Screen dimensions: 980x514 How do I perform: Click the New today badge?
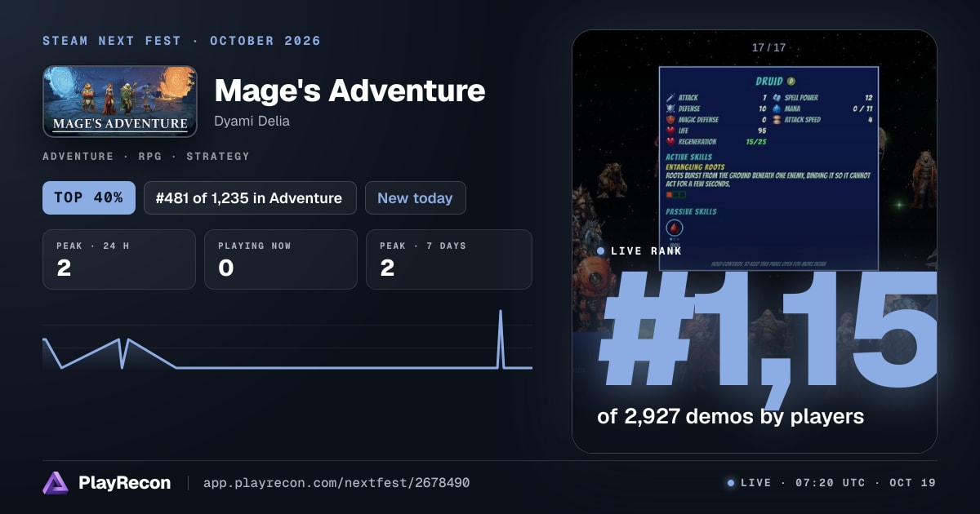[x=415, y=197]
